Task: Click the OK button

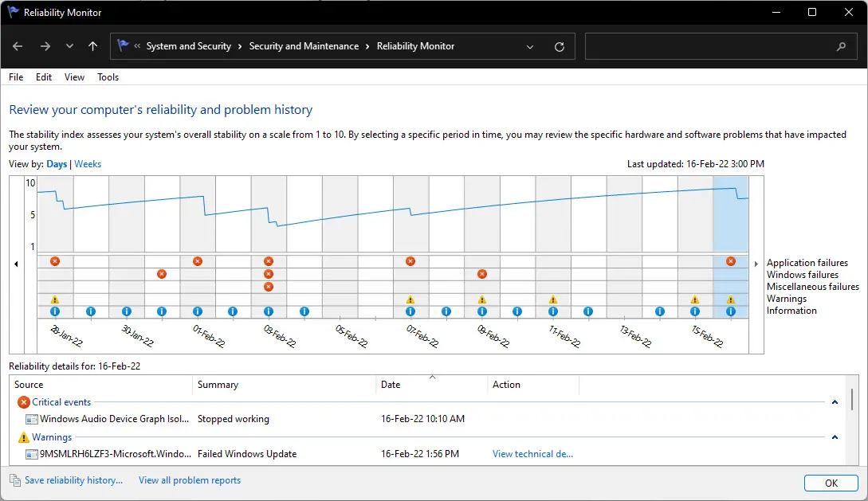Action: pyautogui.click(x=831, y=483)
